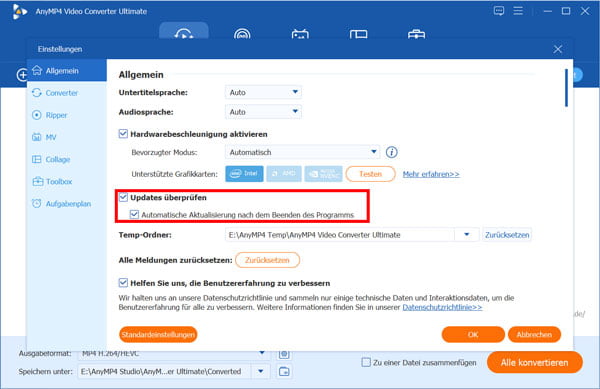Open the Mehr erfahren link
The image size is (600, 389).
431,174
